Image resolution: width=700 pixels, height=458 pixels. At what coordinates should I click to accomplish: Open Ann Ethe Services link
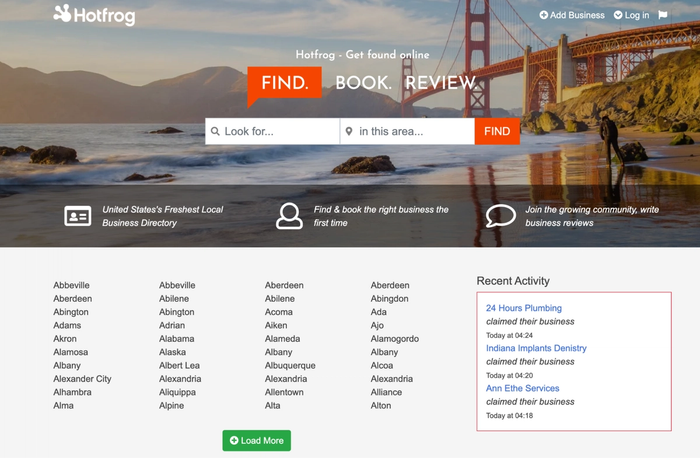click(x=522, y=388)
